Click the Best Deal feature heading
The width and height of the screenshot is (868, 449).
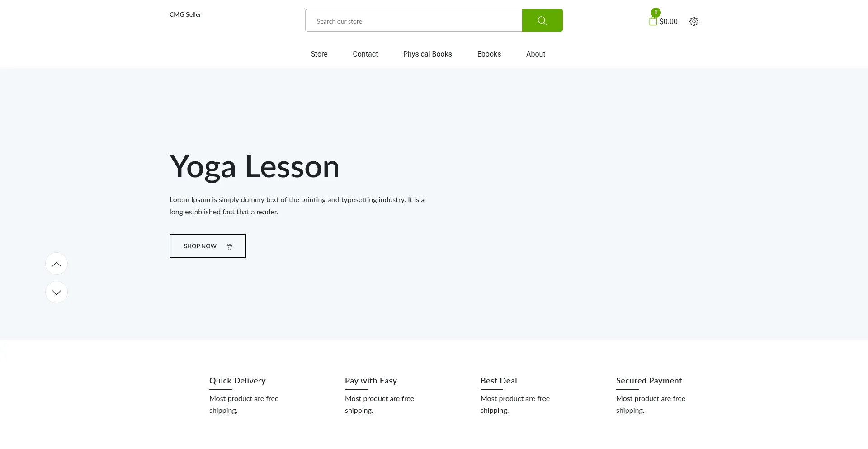(x=499, y=381)
